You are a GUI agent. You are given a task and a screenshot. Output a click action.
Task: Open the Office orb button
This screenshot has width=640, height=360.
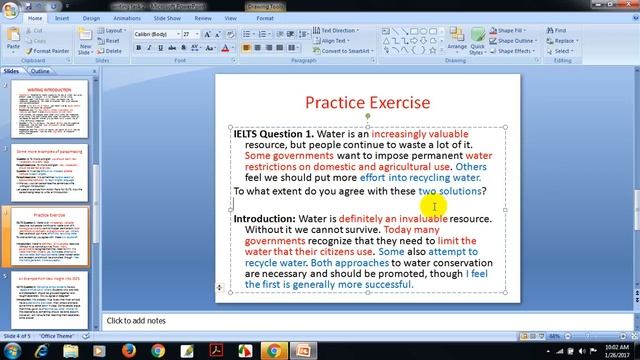tap(10, 9)
